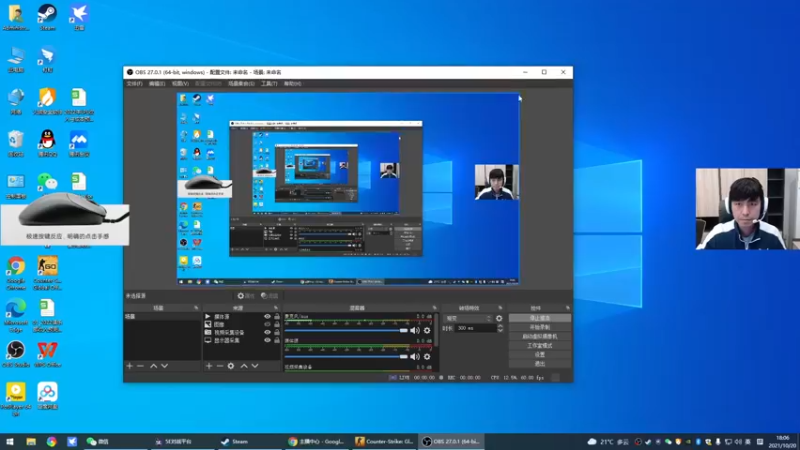Open 媒体源 mixer audio settings gear
Viewport: 800px width, 450px height.
(427, 357)
